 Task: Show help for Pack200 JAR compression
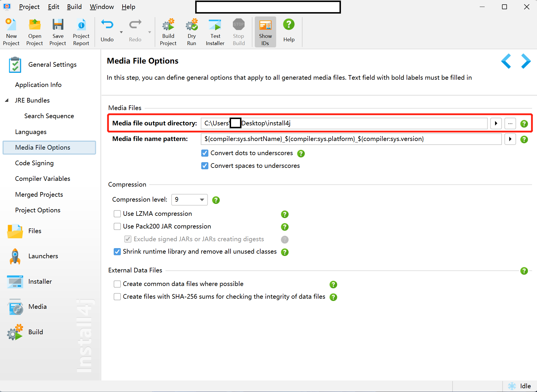[x=285, y=227]
